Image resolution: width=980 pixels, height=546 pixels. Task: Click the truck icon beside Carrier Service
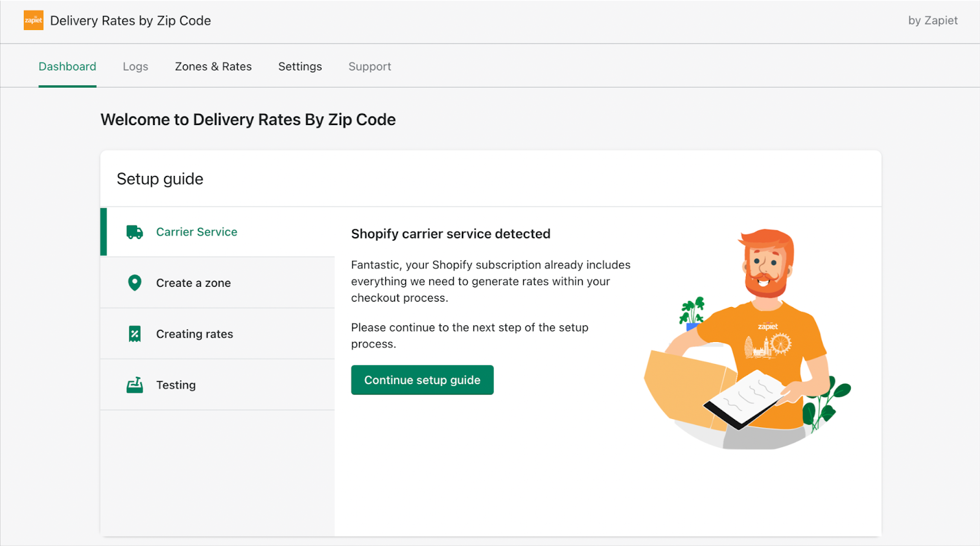tap(135, 232)
